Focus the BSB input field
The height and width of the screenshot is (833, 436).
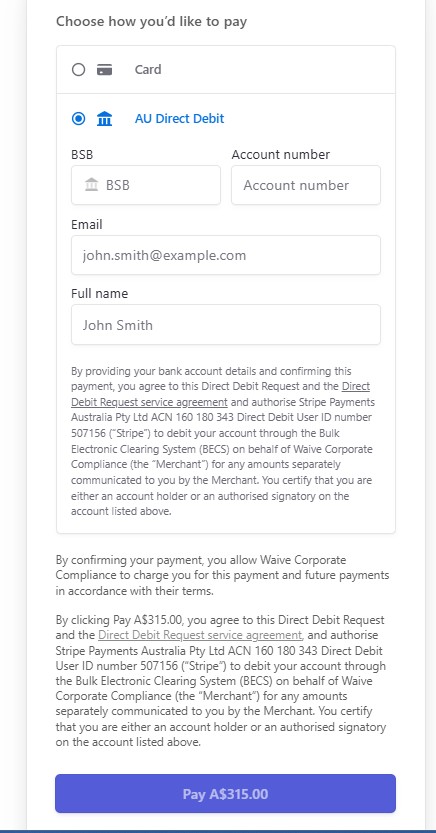[146, 185]
